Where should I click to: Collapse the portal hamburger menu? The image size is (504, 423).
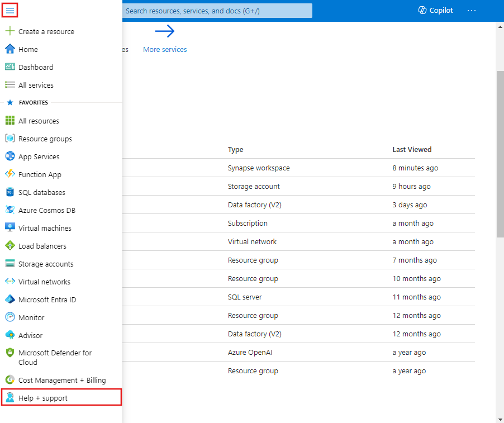point(10,11)
